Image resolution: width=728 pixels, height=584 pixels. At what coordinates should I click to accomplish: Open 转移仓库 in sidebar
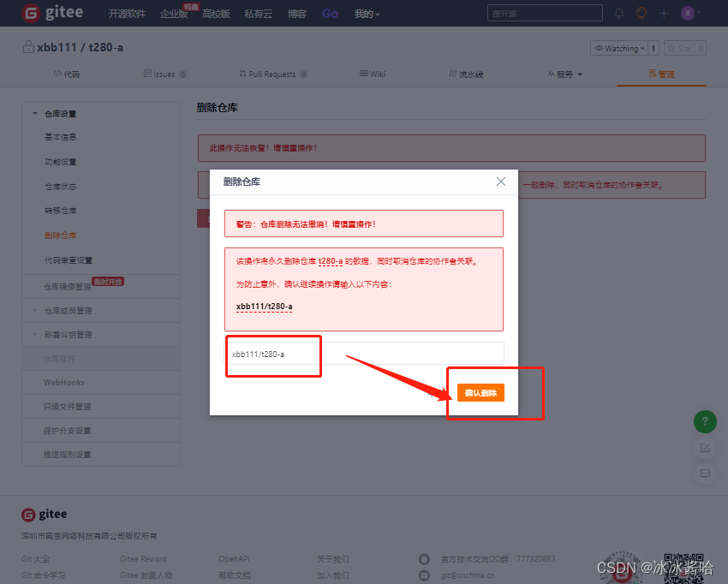pos(60,211)
